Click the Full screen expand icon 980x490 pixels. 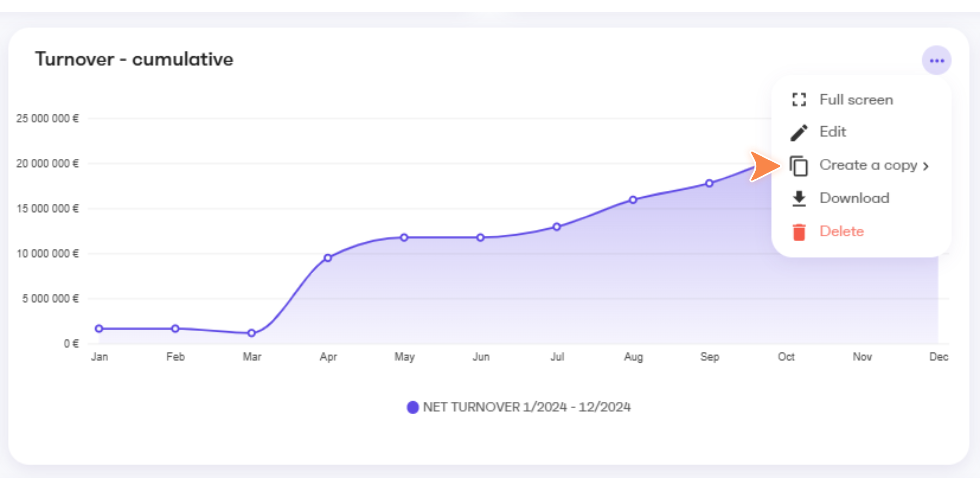pos(799,100)
